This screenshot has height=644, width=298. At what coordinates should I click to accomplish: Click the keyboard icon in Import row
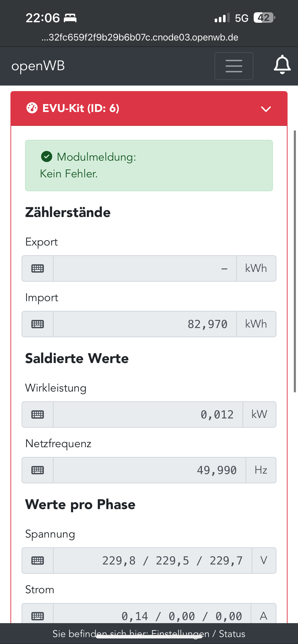pyautogui.click(x=38, y=324)
